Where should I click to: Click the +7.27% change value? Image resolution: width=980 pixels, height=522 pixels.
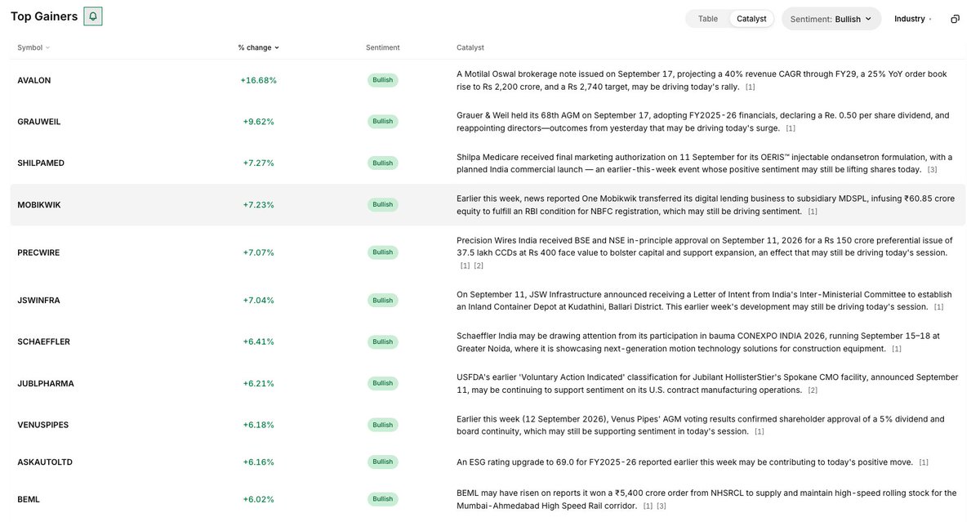[x=259, y=163]
